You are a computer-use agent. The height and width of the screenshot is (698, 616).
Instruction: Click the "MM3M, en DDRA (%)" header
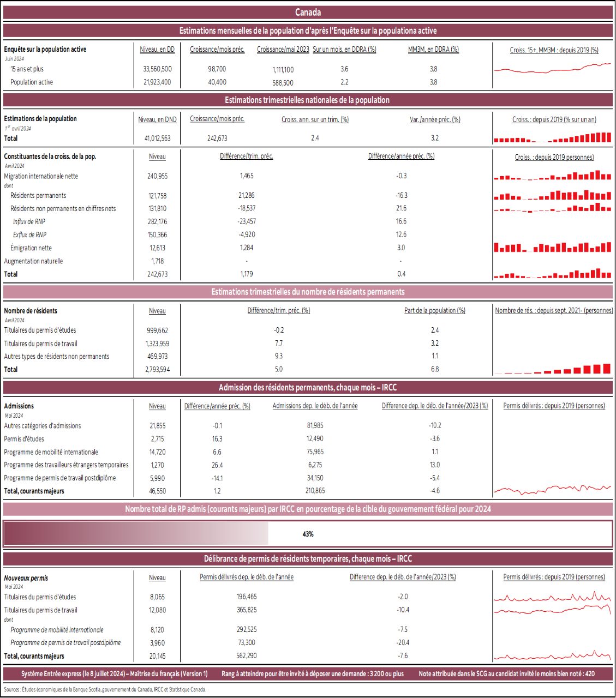point(433,49)
